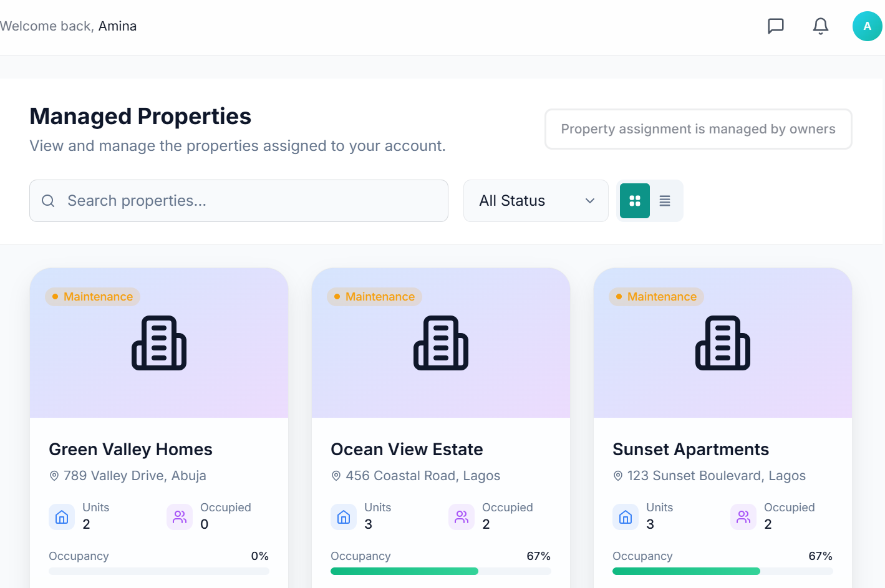Viewport: 885px width, 588px height.
Task: Switch to grid view
Action: (x=635, y=201)
